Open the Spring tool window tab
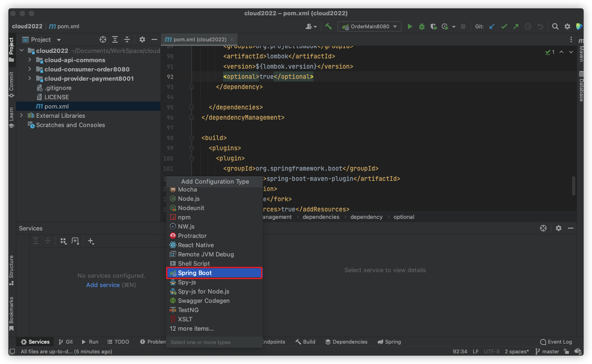This screenshot has height=364, width=592. click(x=389, y=342)
